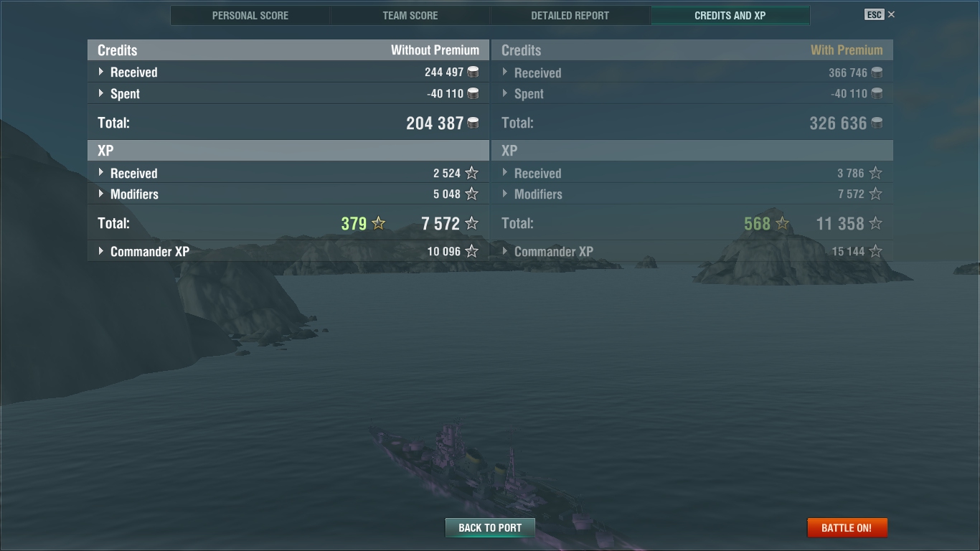Click the Back to Port button

point(490,527)
